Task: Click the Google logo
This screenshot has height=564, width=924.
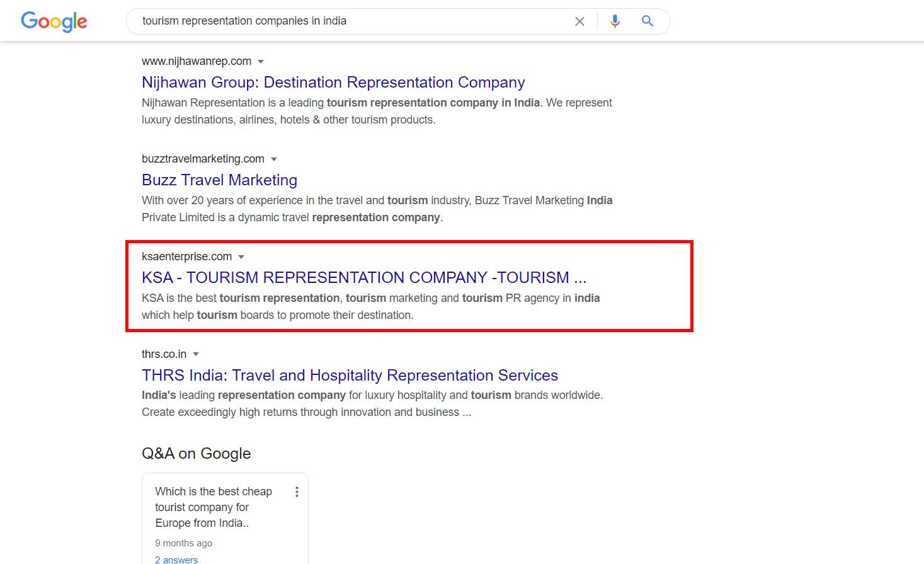Action: [54, 21]
